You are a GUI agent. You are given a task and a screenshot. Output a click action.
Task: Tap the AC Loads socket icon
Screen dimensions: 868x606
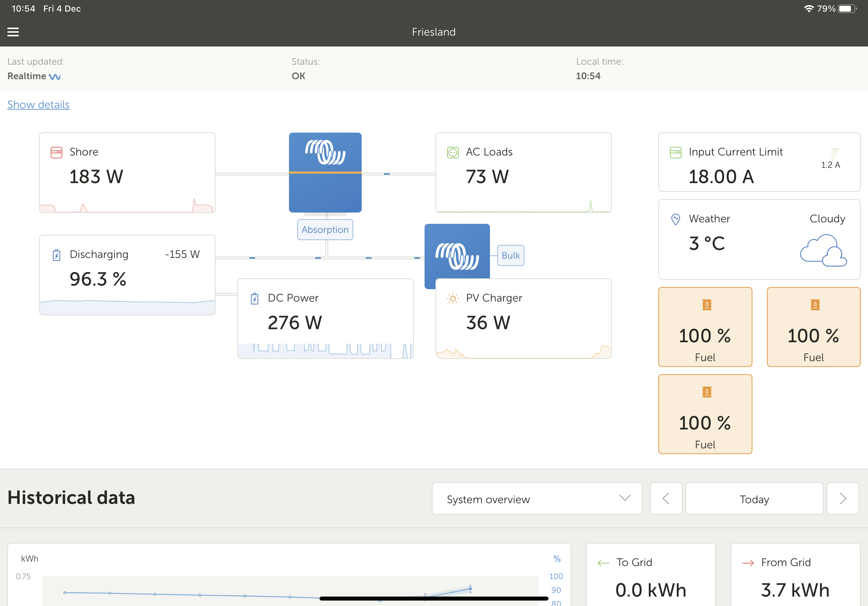[x=453, y=152]
